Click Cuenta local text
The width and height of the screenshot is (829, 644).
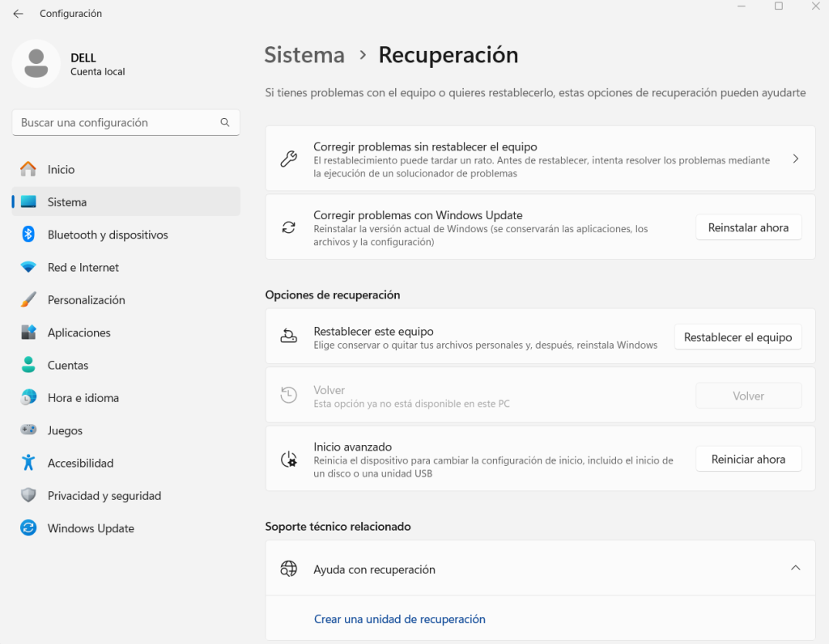(x=98, y=72)
